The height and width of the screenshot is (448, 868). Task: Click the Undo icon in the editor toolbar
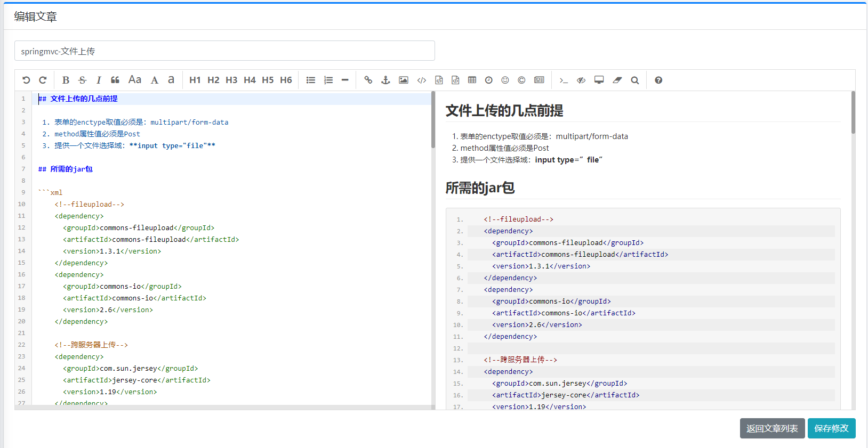click(26, 80)
